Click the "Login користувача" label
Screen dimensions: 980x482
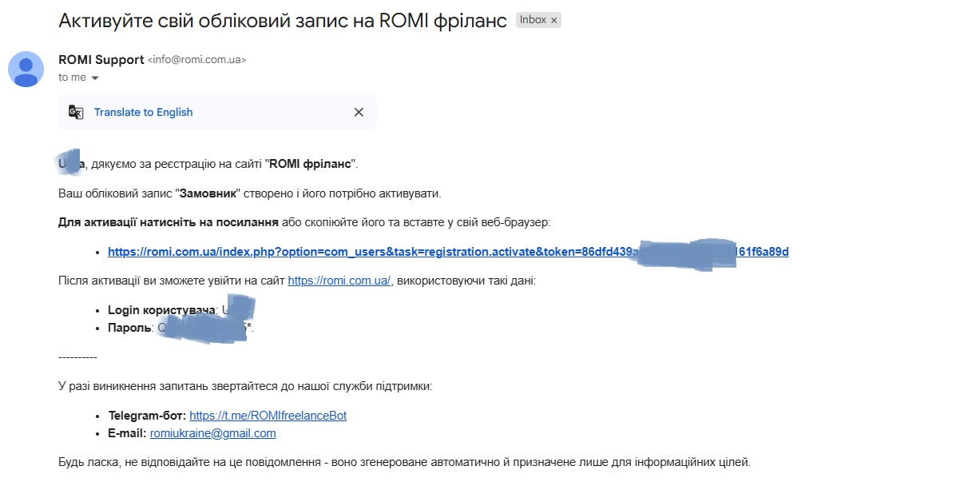point(161,310)
